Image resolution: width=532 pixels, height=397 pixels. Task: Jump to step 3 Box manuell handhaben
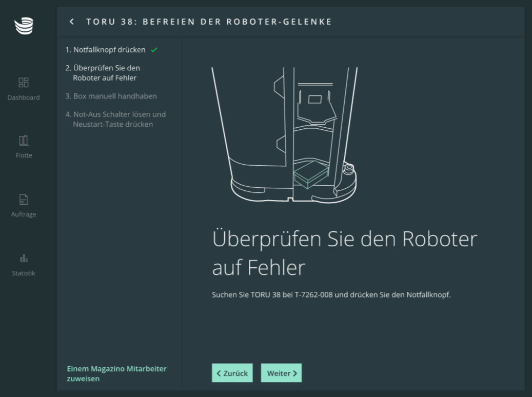111,96
